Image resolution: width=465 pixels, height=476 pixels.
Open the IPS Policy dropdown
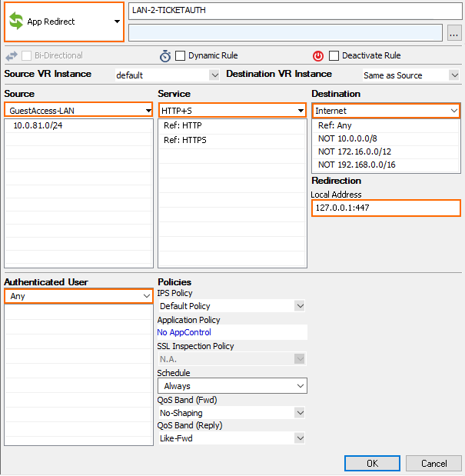coord(232,306)
